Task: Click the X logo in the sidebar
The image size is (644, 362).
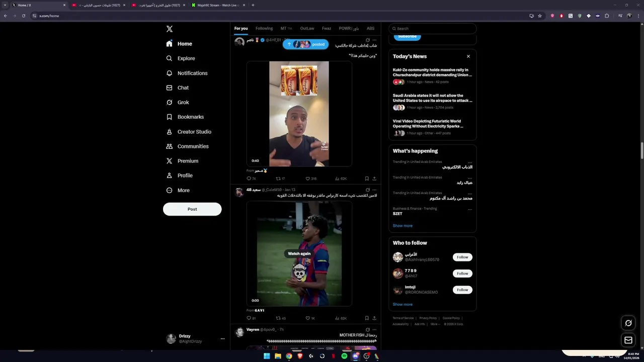Action: (x=170, y=29)
